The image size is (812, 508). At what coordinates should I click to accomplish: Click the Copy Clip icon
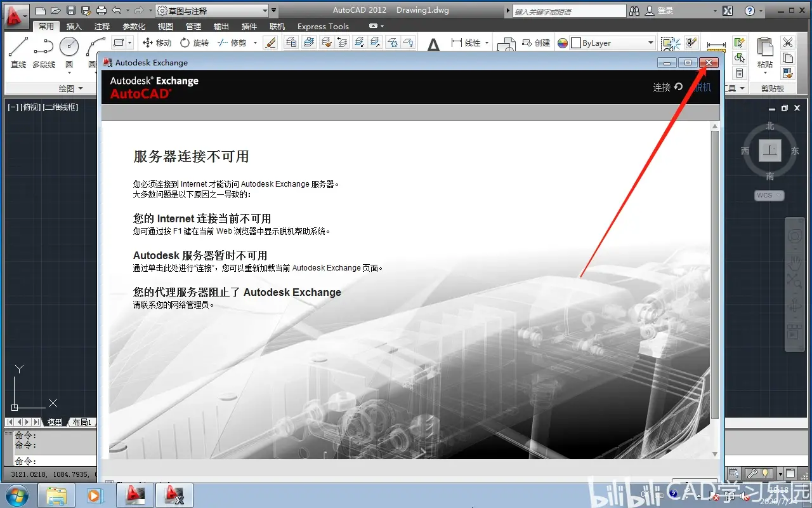click(x=788, y=58)
